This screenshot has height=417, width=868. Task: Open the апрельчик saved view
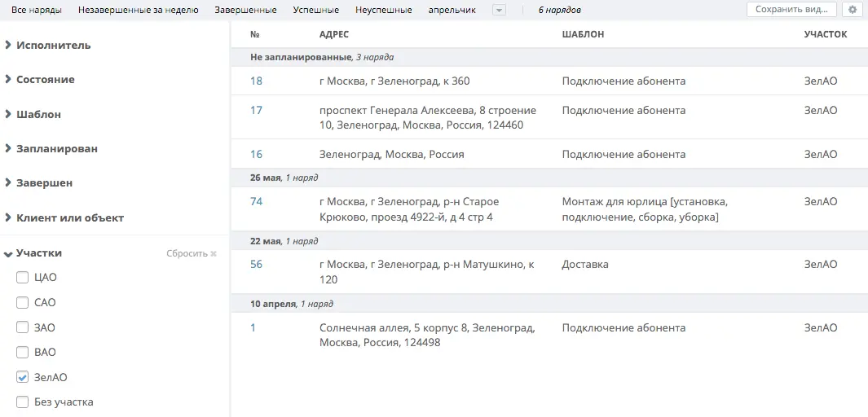click(452, 10)
